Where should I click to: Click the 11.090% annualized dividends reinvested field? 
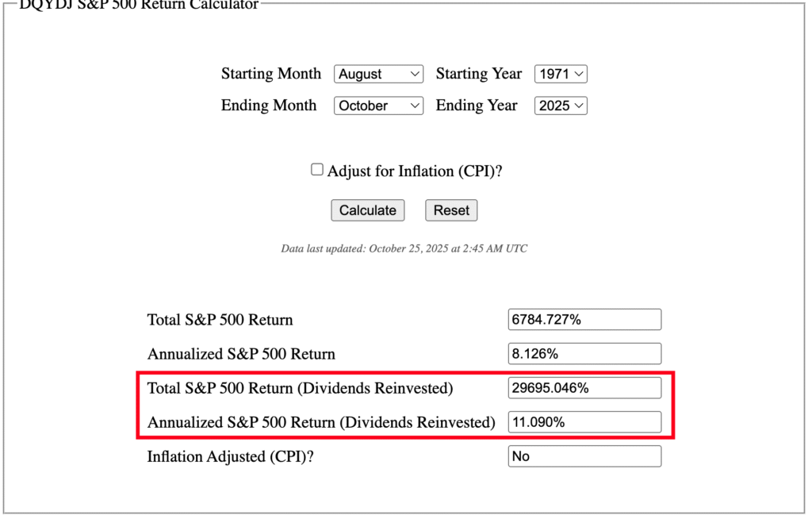tap(584, 422)
